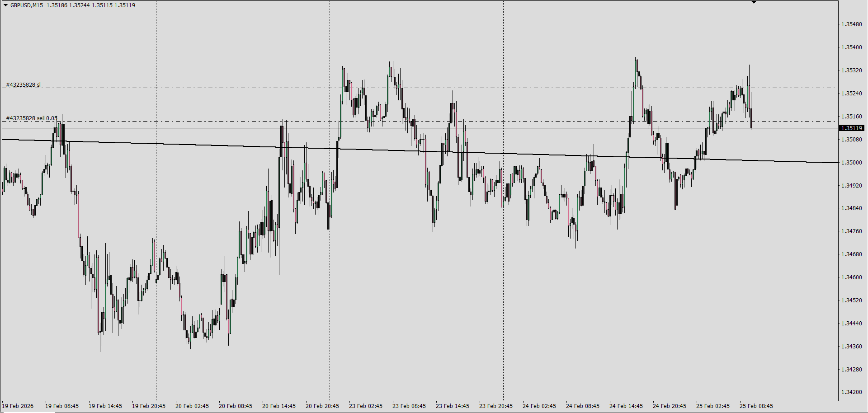868x413 pixels.
Task: Click the 1.34840 price axis label
Action: pos(851,208)
